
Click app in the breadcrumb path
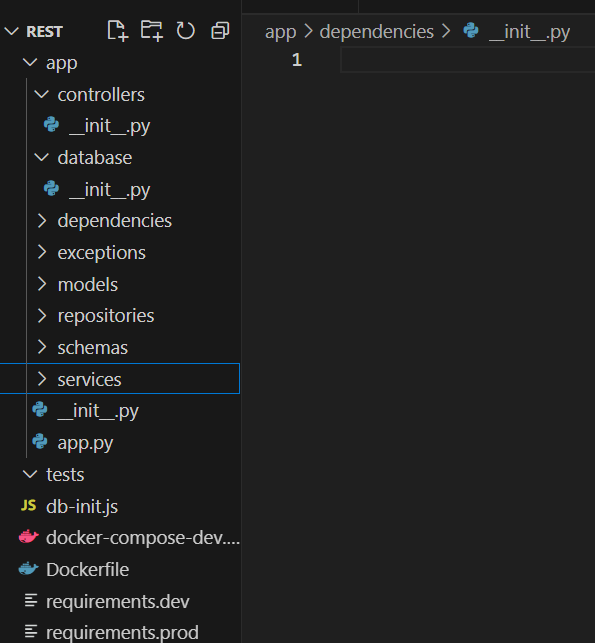[280, 32]
